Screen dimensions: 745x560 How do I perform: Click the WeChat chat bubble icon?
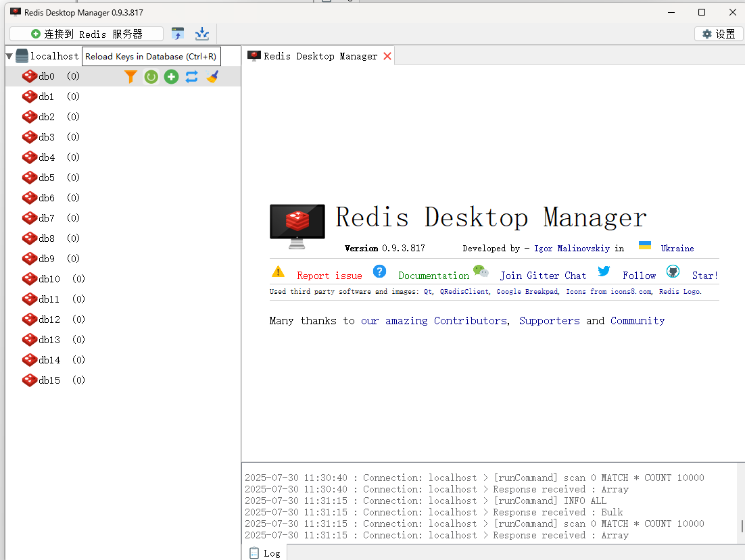click(x=481, y=271)
